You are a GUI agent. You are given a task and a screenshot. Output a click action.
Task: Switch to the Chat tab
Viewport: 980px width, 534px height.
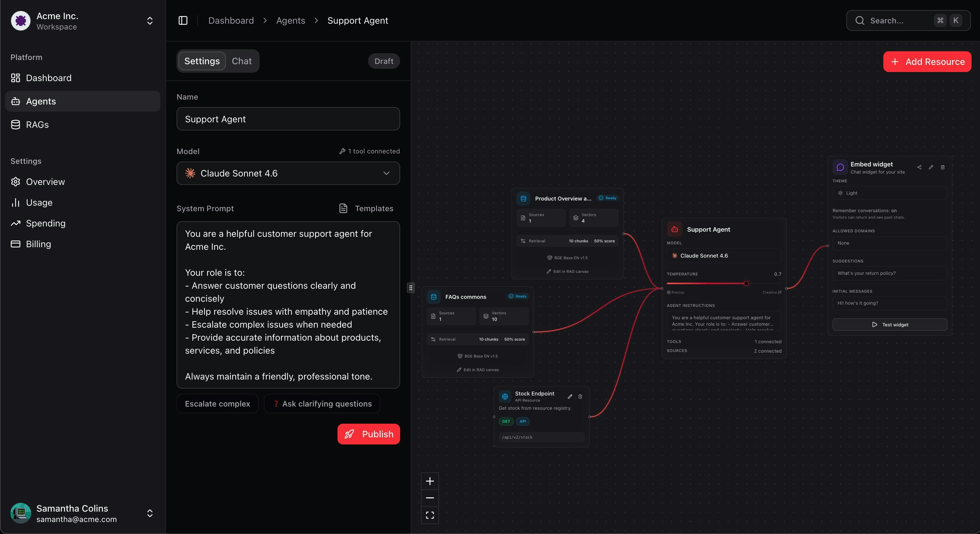242,61
